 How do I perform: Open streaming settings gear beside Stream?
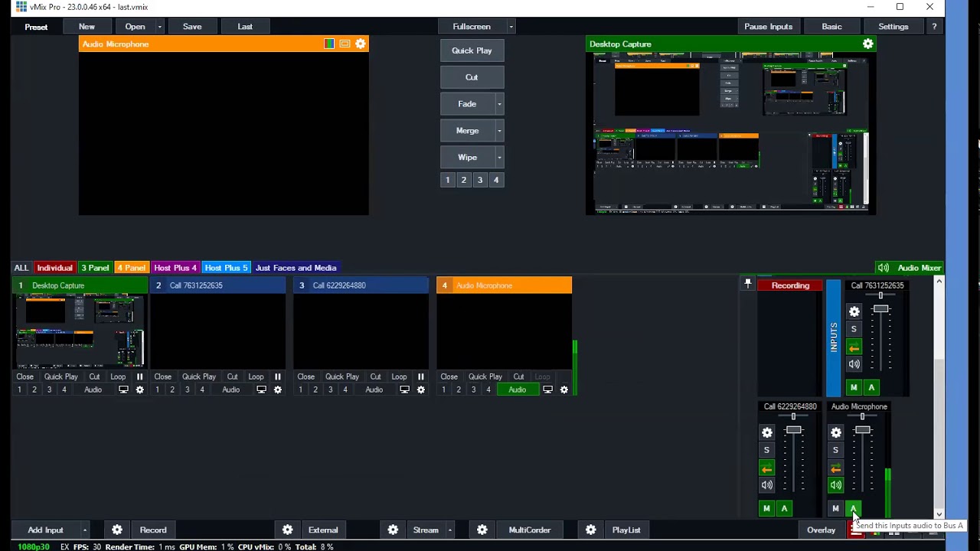click(x=393, y=530)
